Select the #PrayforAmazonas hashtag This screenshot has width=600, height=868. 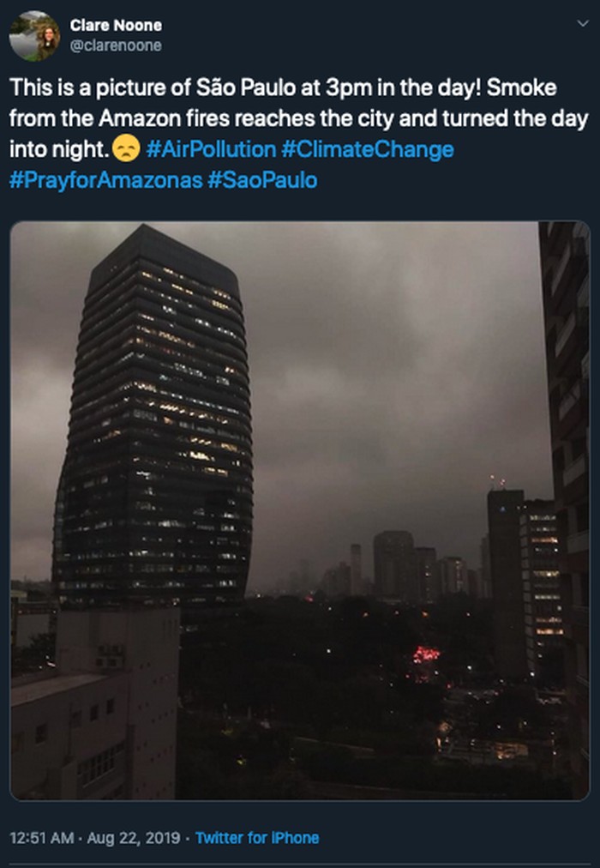pos(105,180)
